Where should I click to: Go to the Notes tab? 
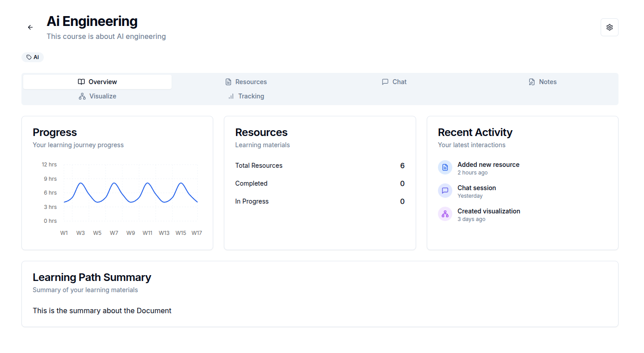coord(543,82)
